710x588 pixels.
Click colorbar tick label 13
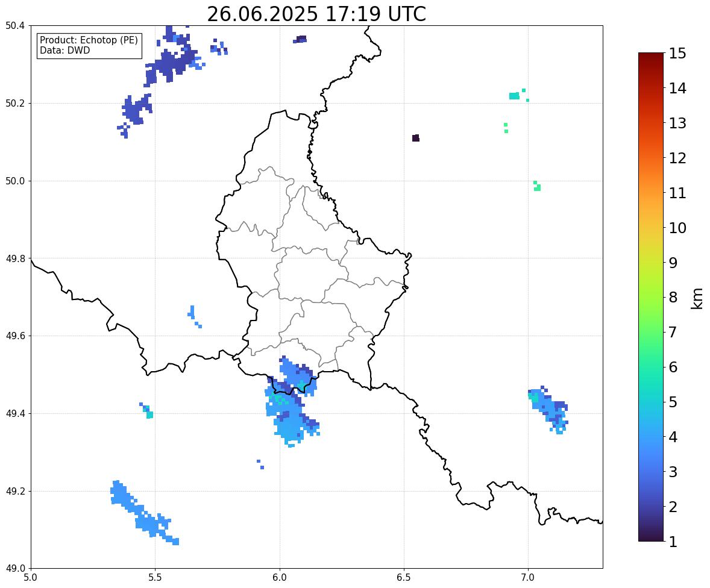677,123
